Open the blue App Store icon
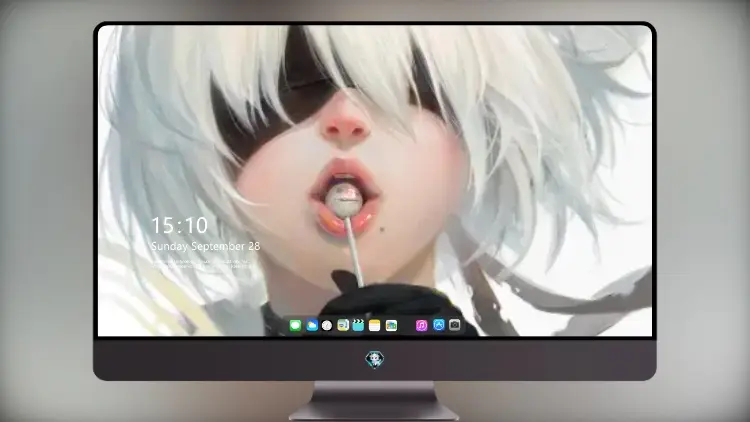The width and height of the screenshot is (750, 422). click(x=439, y=325)
